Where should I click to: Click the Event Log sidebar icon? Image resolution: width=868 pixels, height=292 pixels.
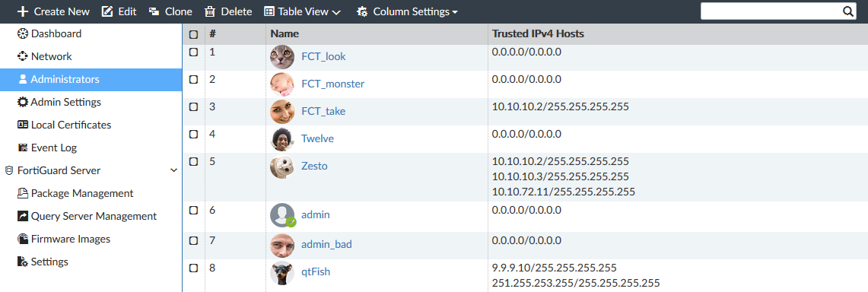(x=23, y=148)
